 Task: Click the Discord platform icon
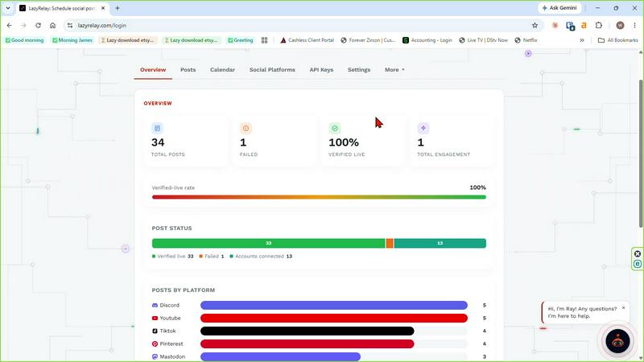155,306
